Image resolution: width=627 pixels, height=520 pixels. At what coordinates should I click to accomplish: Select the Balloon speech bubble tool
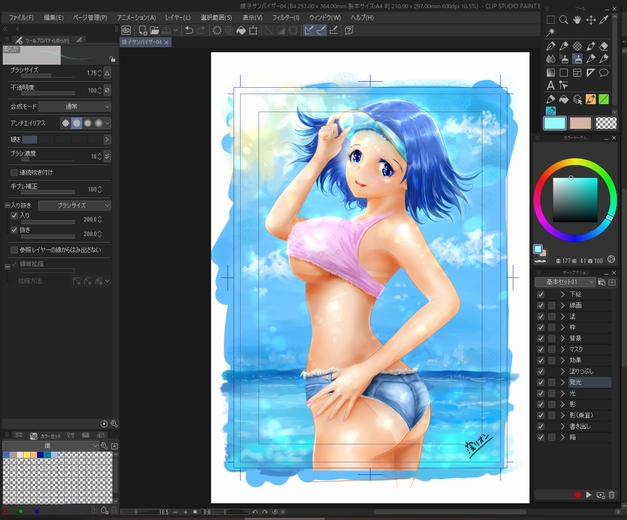pyautogui.click(x=604, y=73)
